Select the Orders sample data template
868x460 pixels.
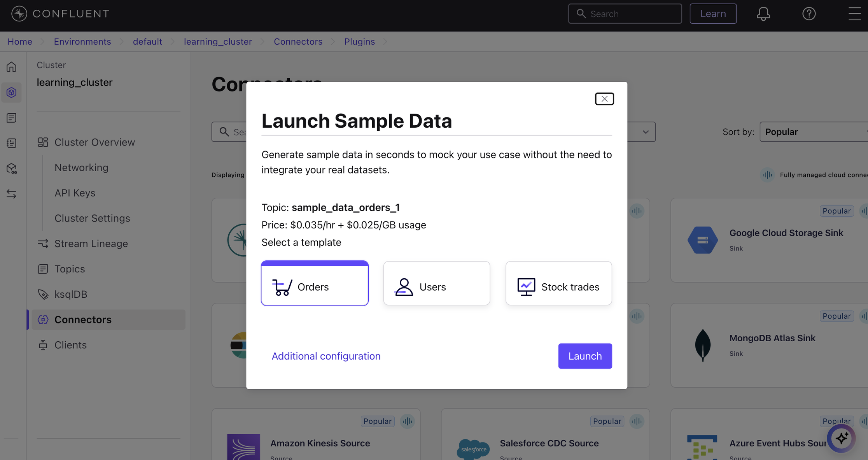[x=315, y=283]
